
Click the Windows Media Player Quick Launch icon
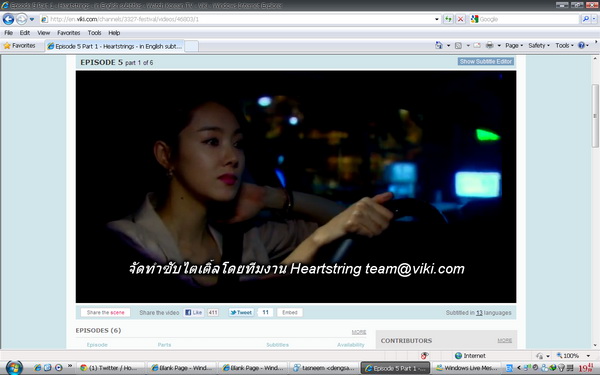pyautogui.click(x=58, y=368)
